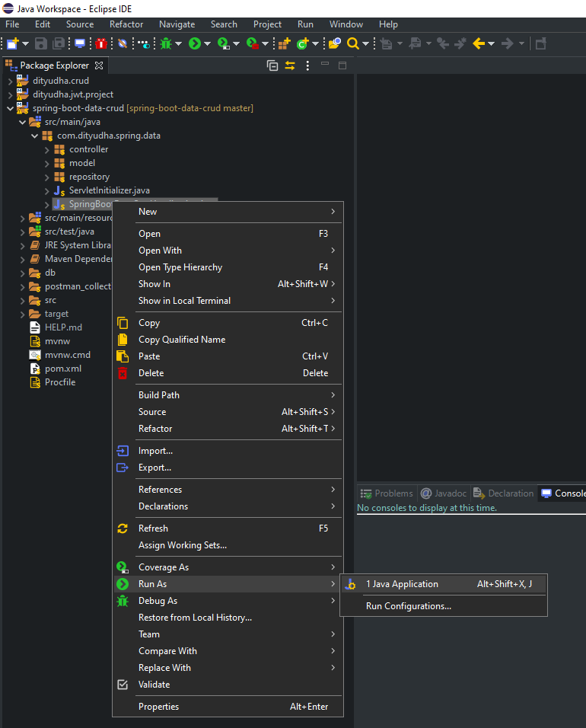This screenshot has height=728, width=586.
Task: Open the Navigate menu
Action: [177, 24]
